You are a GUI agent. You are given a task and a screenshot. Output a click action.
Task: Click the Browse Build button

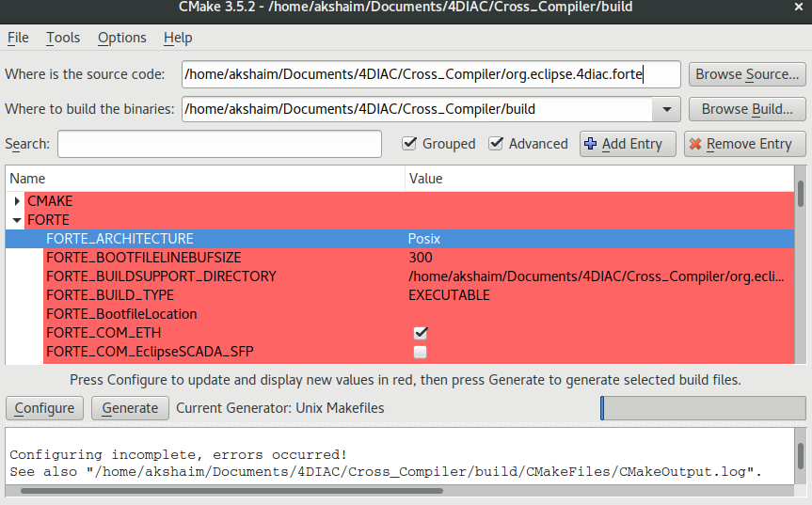(747, 109)
